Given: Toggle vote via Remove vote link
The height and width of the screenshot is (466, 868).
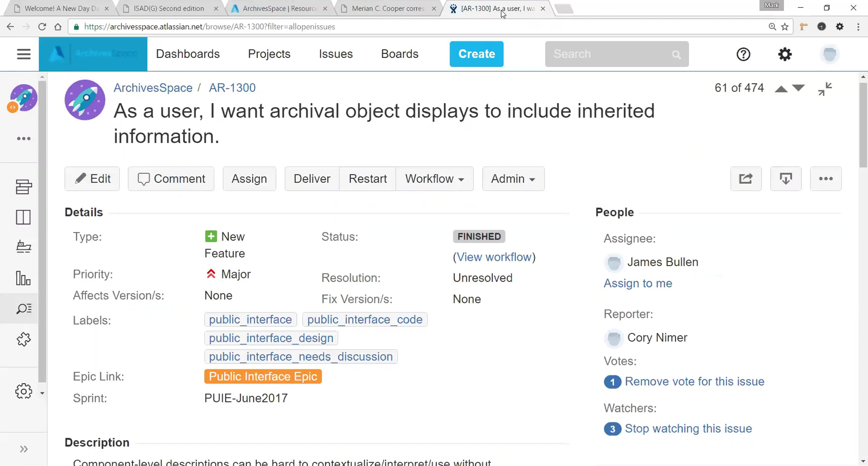Looking at the screenshot, I should point(694,381).
